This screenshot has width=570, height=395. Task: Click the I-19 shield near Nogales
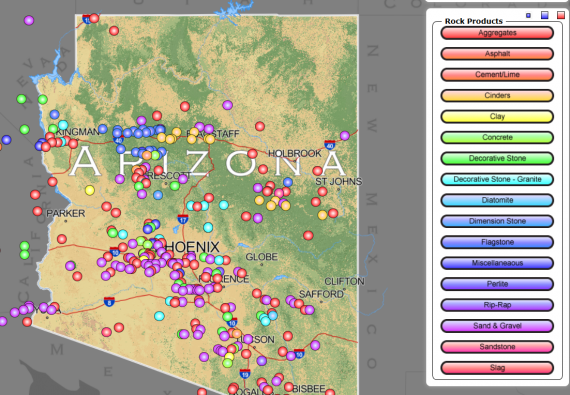click(245, 373)
